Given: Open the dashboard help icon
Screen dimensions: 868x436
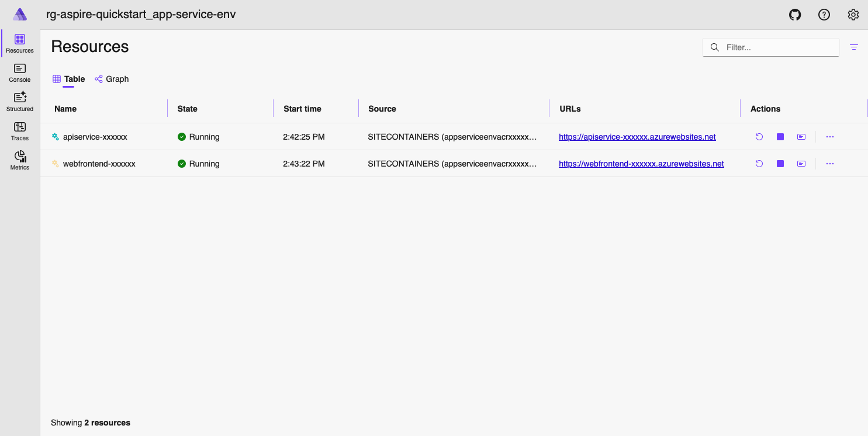Looking at the screenshot, I should (x=824, y=14).
